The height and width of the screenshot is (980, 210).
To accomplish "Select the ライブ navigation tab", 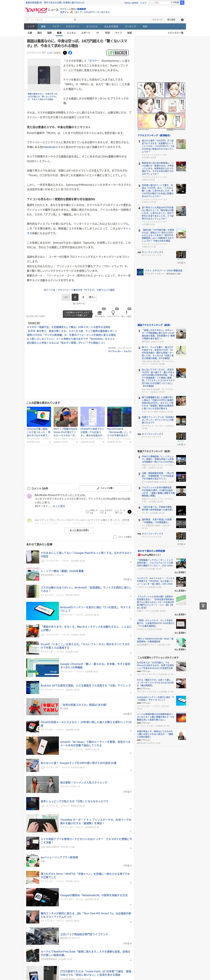I will 56,27.
